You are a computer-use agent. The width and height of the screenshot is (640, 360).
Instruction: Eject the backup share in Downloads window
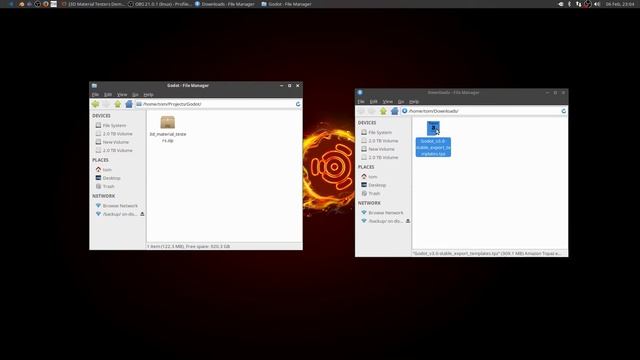[x=408, y=221]
